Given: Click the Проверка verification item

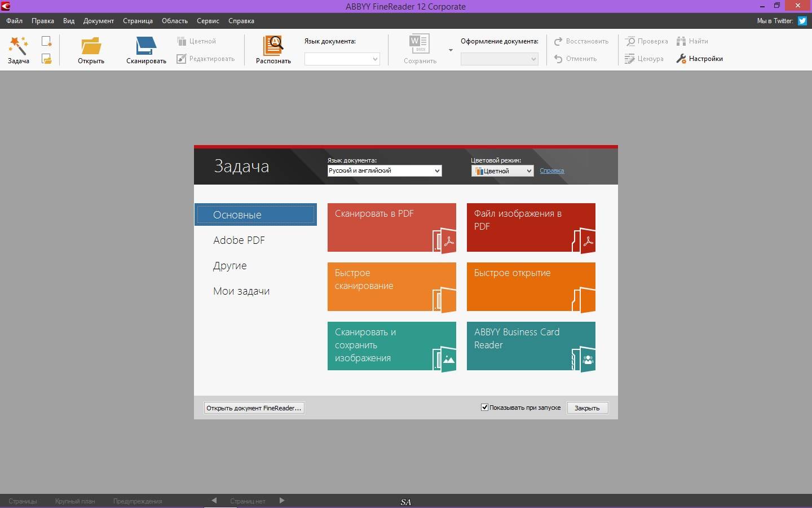Looking at the screenshot, I should coord(647,41).
